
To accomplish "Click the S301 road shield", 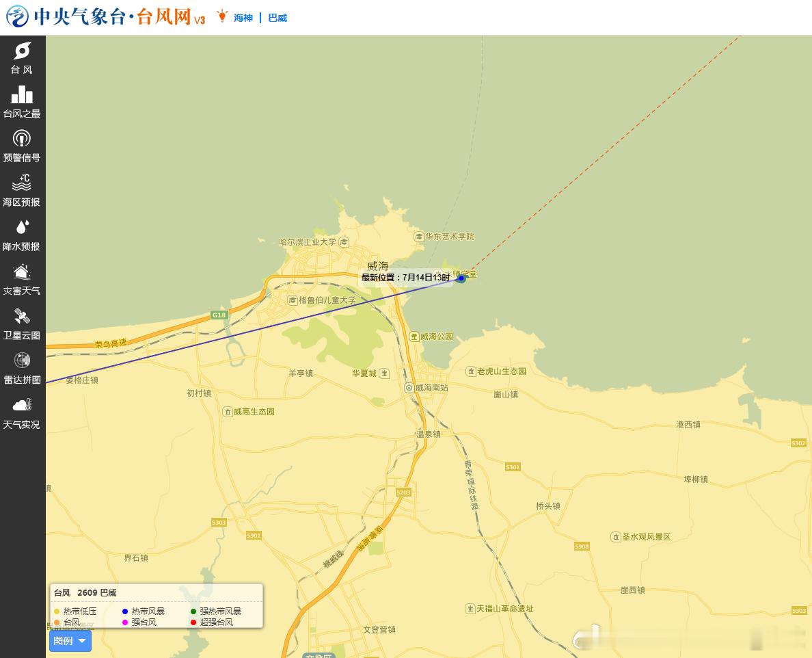I will [x=513, y=466].
